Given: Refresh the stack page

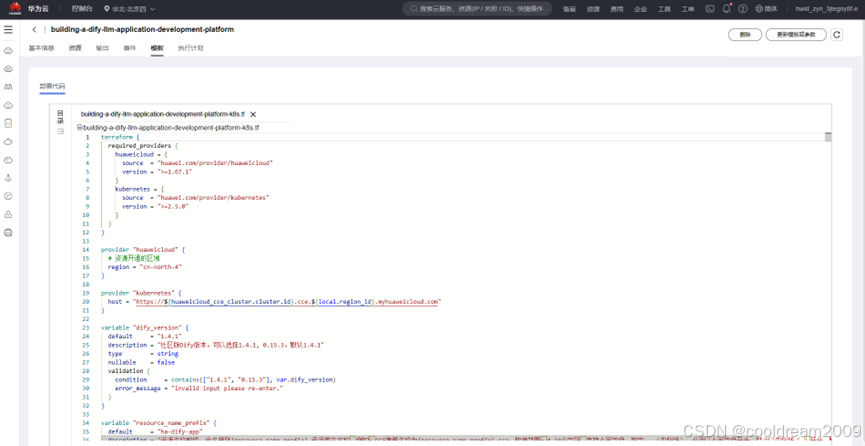Looking at the screenshot, I should [837, 34].
